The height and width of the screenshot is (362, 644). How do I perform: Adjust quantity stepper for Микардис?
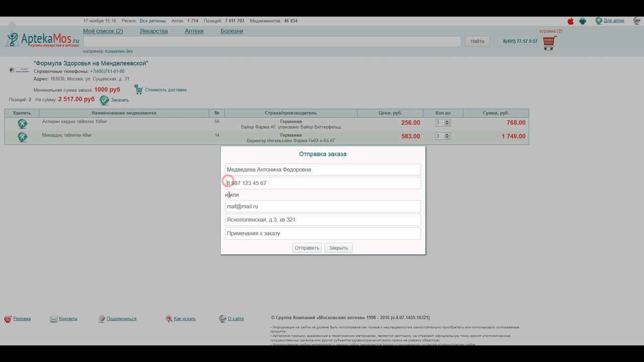(447, 136)
